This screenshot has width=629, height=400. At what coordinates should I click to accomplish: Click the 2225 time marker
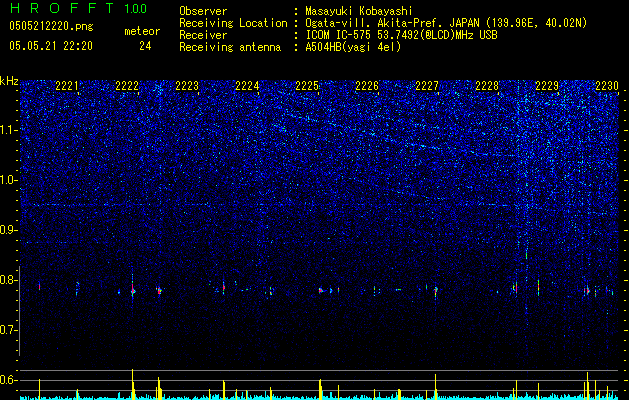point(307,86)
